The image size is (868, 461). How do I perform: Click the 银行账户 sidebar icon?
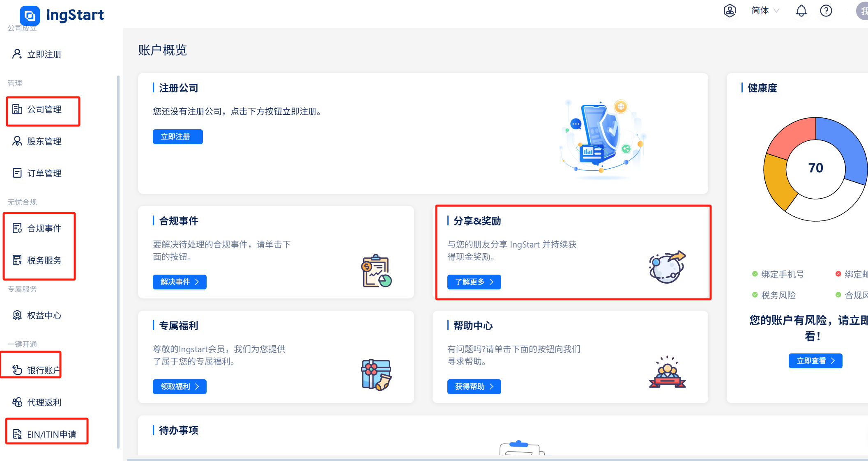point(17,370)
